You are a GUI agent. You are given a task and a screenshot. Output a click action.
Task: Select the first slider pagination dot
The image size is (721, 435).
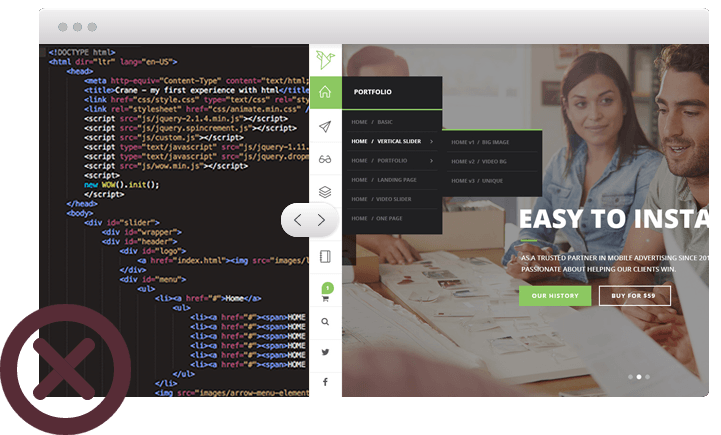(630, 377)
